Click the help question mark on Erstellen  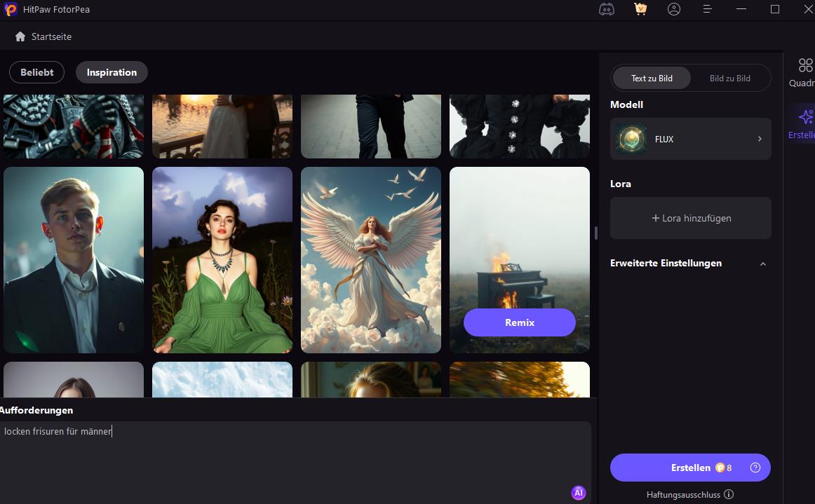[x=755, y=468]
